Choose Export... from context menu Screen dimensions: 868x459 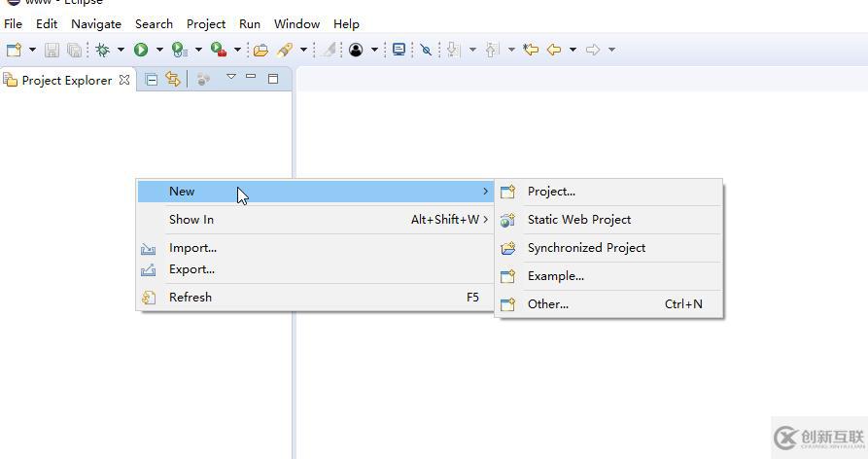coord(316,269)
